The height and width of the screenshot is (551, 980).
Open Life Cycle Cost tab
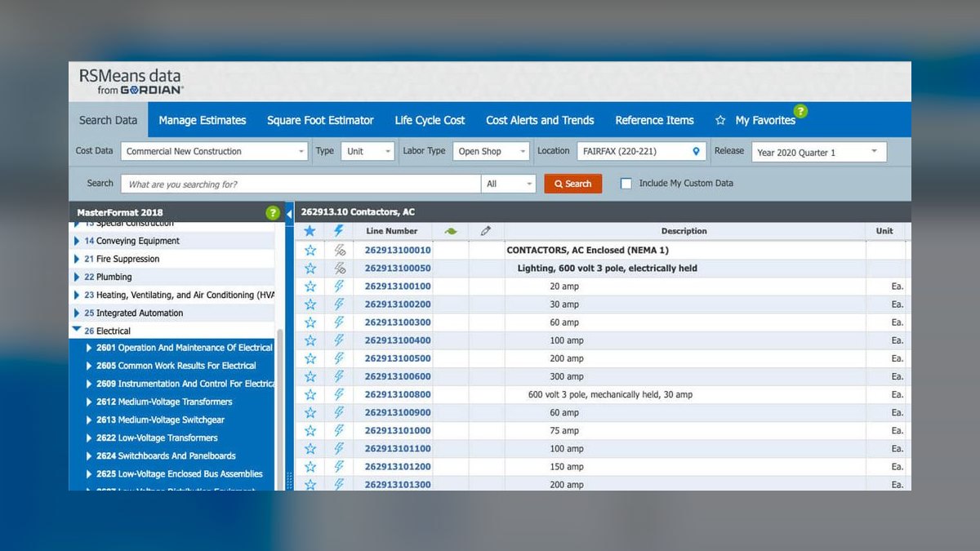[430, 120]
